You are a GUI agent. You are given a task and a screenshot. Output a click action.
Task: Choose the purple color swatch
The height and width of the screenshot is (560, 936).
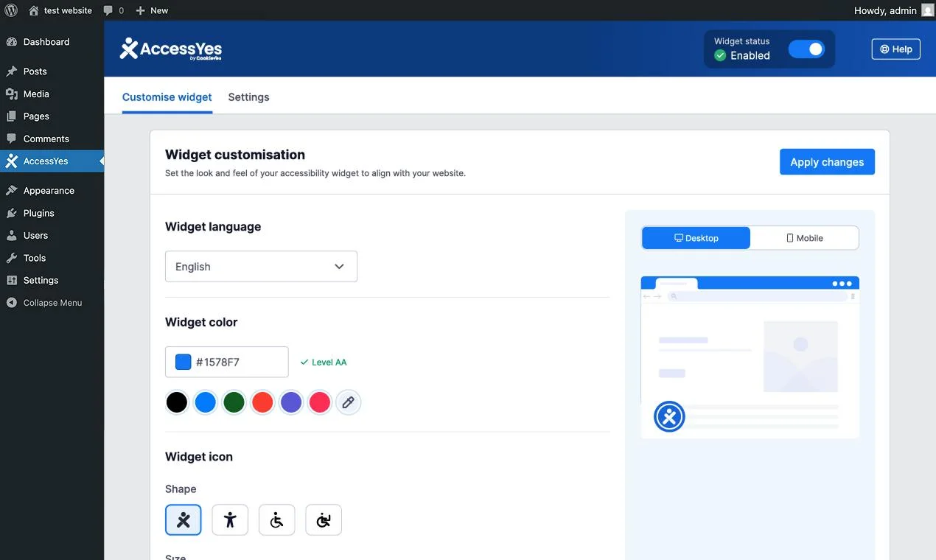point(291,402)
